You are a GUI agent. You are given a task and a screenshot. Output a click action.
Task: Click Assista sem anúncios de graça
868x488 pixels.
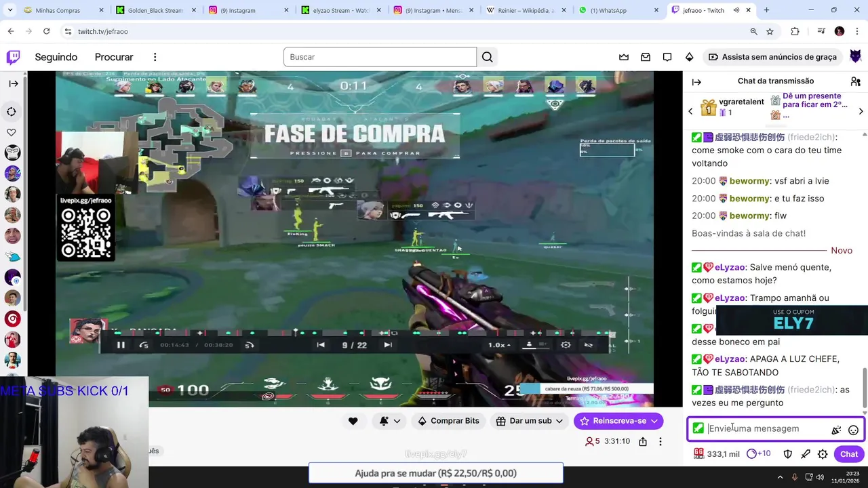[x=772, y=57]
